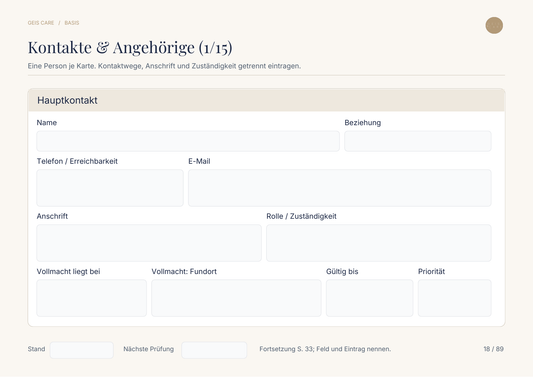Select the Rolle / Zuständigkeit field

point(379,243)
